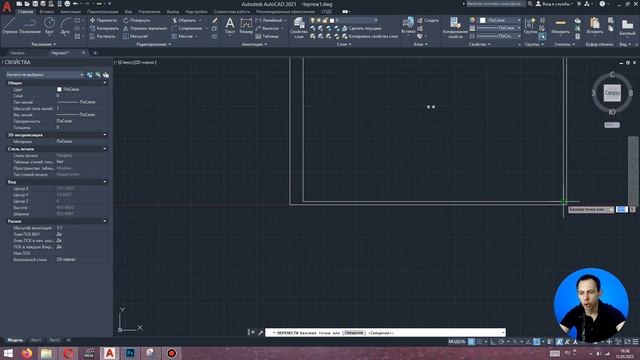This screenshot has height=360, width=640.
Task: Open Firefox from the Windows taskbar
Action: click(27, 353)
